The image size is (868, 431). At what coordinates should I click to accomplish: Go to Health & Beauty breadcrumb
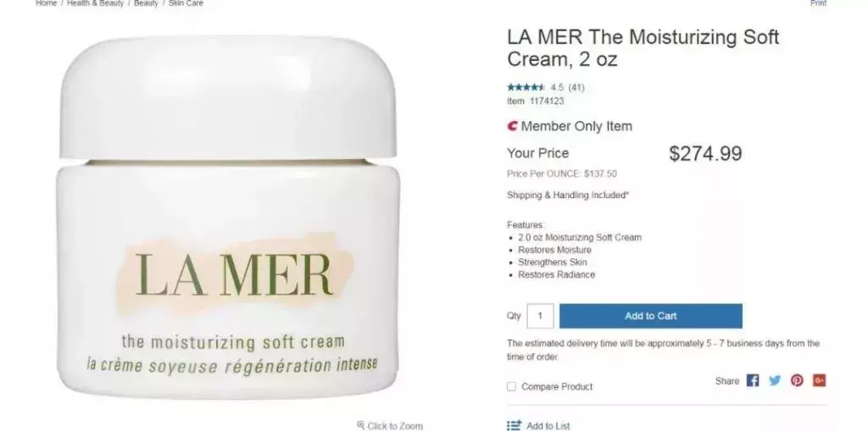[95, 3]
